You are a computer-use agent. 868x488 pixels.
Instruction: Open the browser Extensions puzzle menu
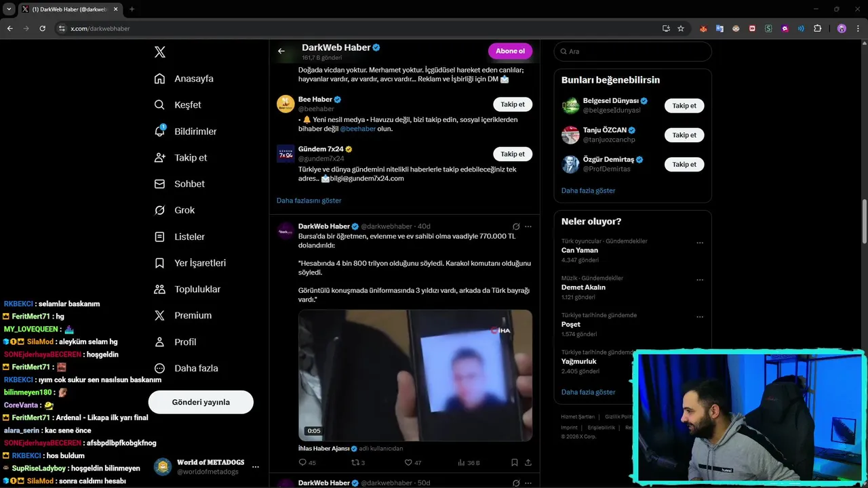817,28
